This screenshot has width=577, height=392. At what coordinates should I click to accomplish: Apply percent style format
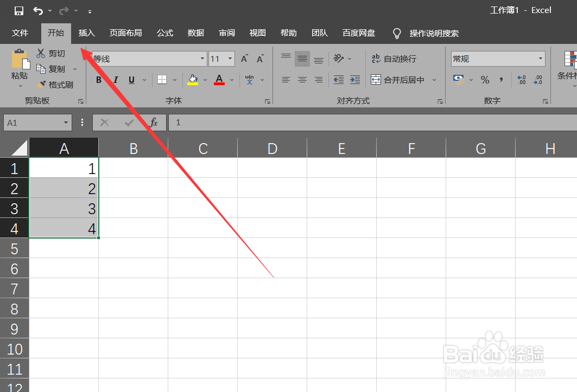coord(485,80)
